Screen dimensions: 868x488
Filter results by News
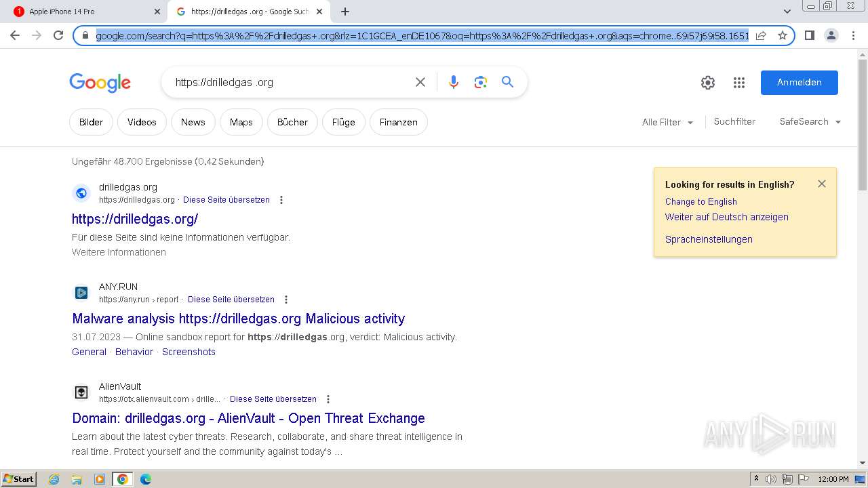[193, 122]
